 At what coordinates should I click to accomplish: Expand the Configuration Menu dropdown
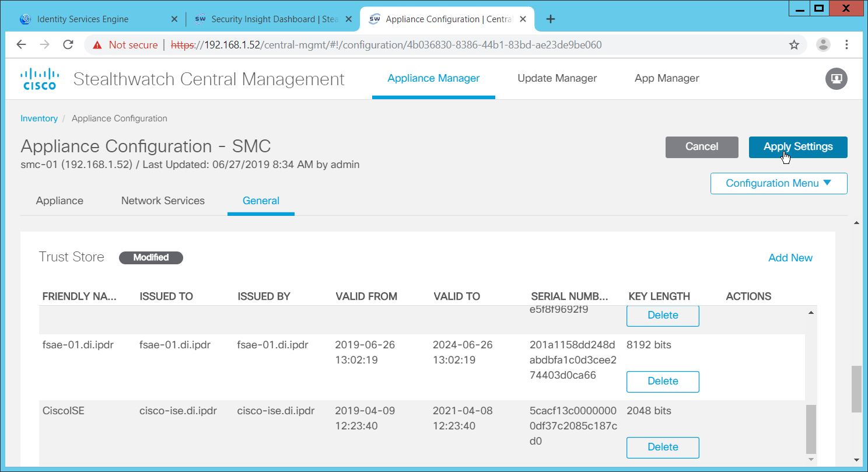778,183
